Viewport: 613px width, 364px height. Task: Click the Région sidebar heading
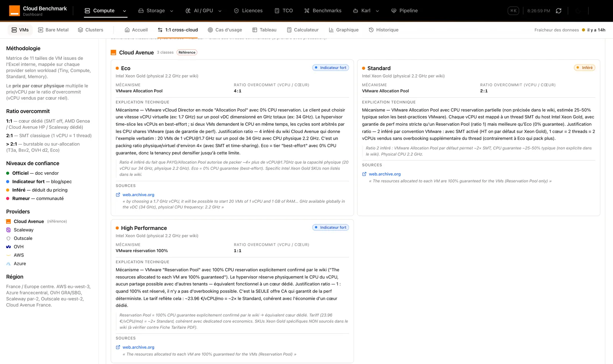pyautogui.click(x=15, y=277)
